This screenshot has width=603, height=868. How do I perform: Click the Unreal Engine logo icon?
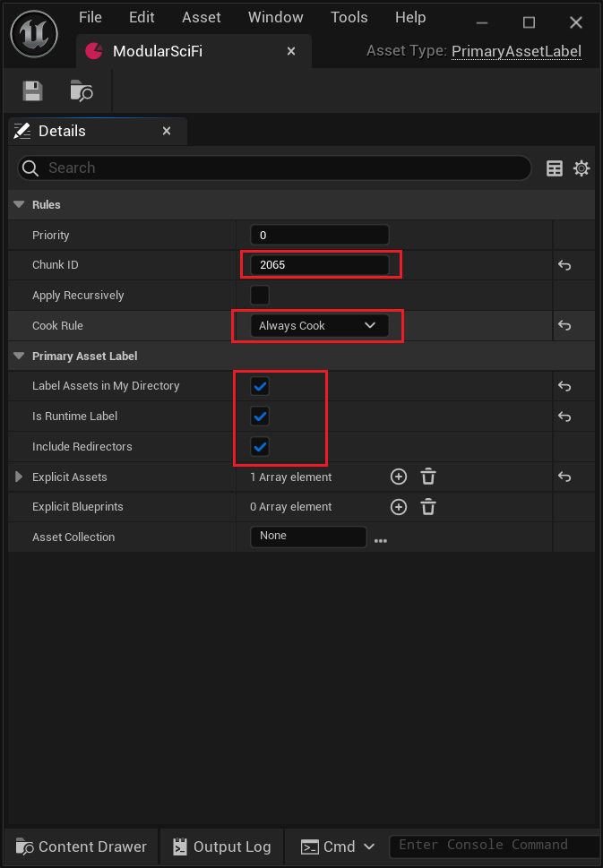tap(34, 34)
